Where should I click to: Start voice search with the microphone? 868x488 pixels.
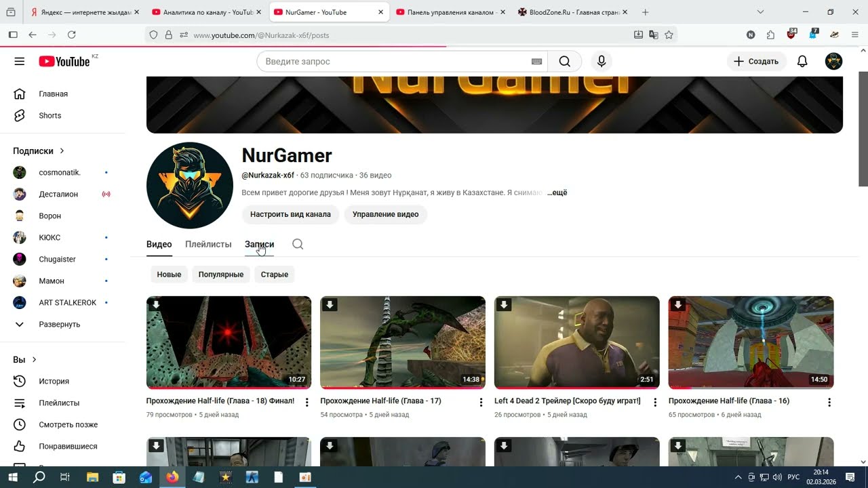601,62
